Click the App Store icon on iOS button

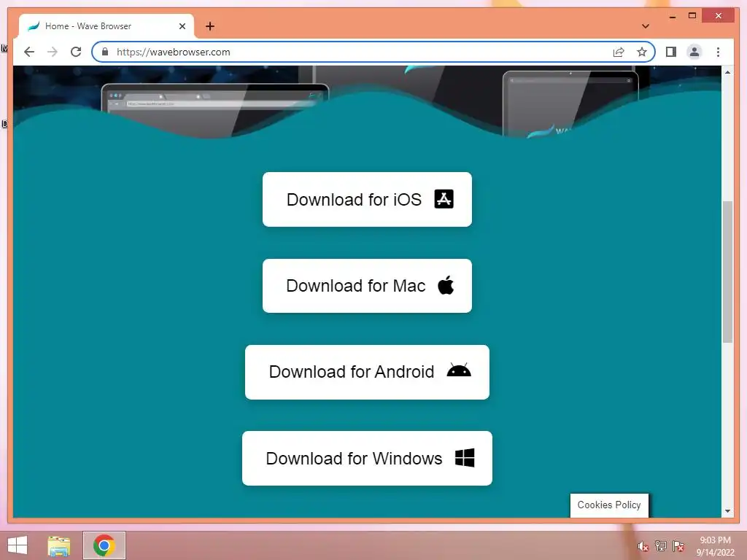tap(444, 199)
